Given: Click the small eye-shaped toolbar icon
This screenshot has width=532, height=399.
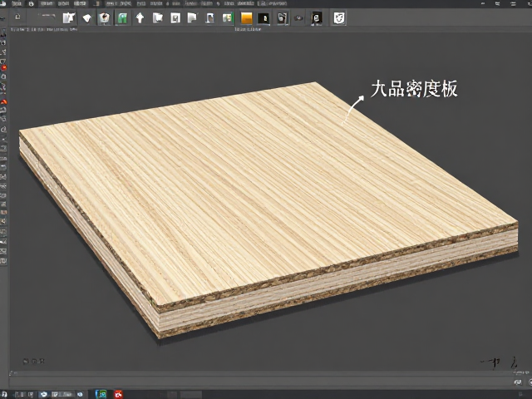Looking at the screenshot, I should pyautogui.click(x=298, y=18).
